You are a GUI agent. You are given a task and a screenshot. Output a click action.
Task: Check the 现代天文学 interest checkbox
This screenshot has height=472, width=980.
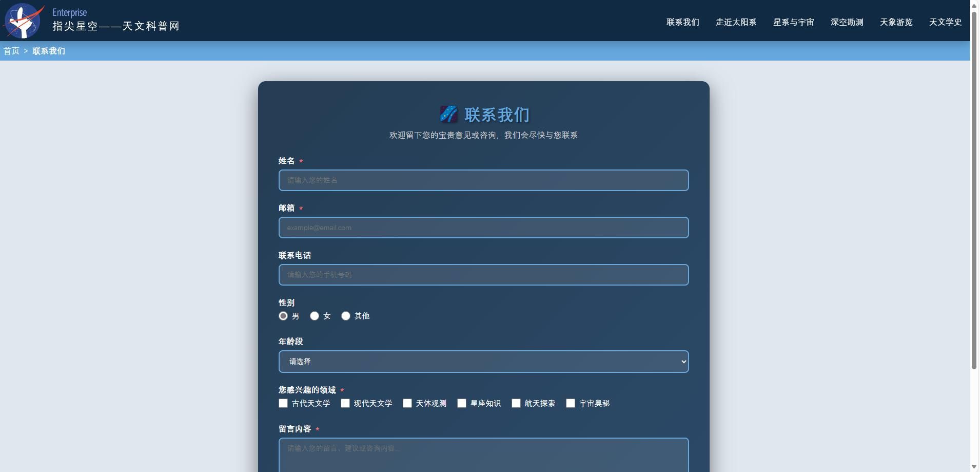[x=344, y=404]
